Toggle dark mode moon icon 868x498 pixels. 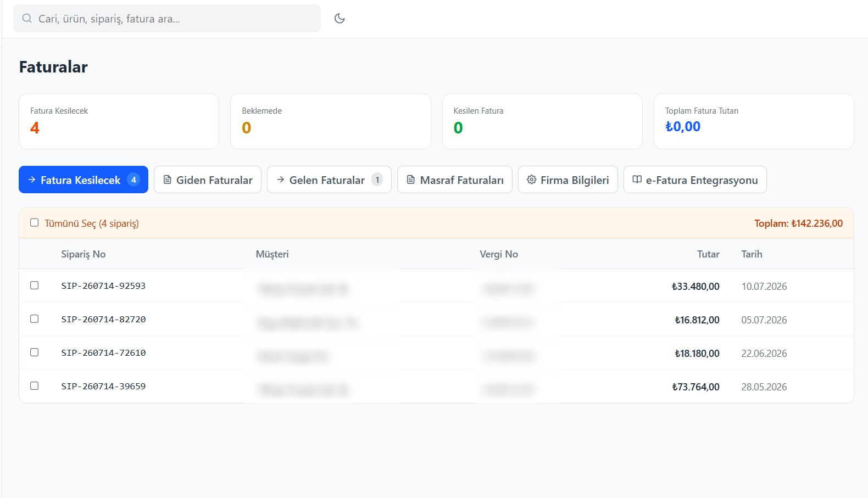[340, 18]
